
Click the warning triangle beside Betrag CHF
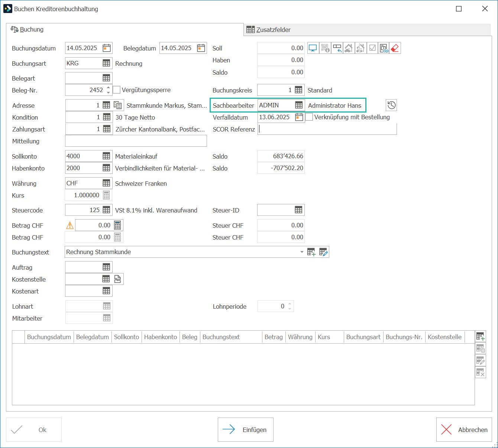pos(70,225)
